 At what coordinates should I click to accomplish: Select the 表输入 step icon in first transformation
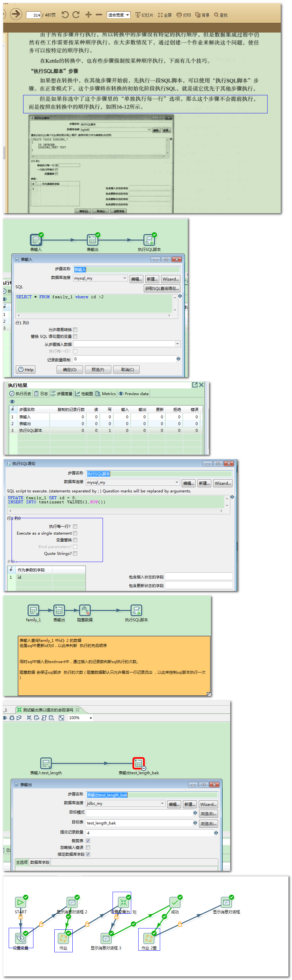point(36,240)
